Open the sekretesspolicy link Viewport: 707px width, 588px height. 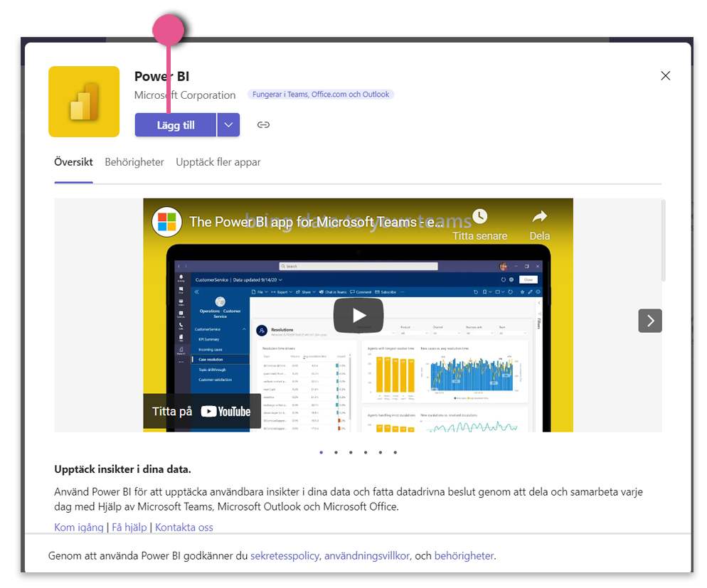(285, 555)
